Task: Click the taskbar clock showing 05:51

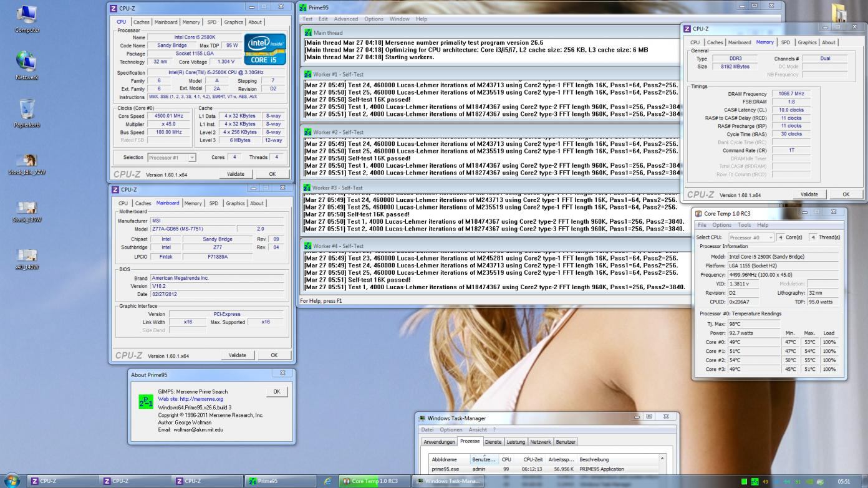Action: (x=843, y=481)
